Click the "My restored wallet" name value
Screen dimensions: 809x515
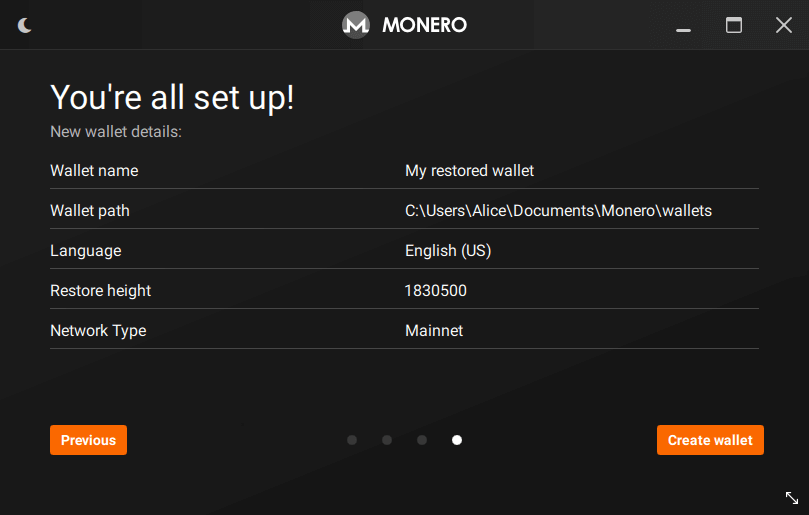[x=469, y=171]
